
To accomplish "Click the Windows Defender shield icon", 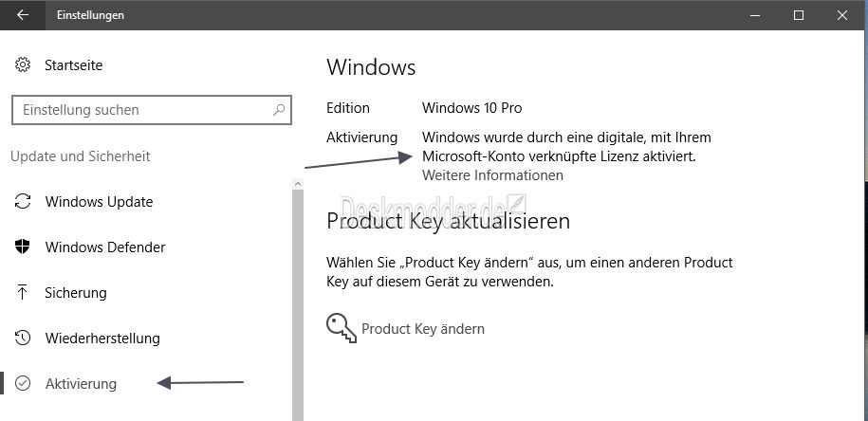I will (23, 247).
